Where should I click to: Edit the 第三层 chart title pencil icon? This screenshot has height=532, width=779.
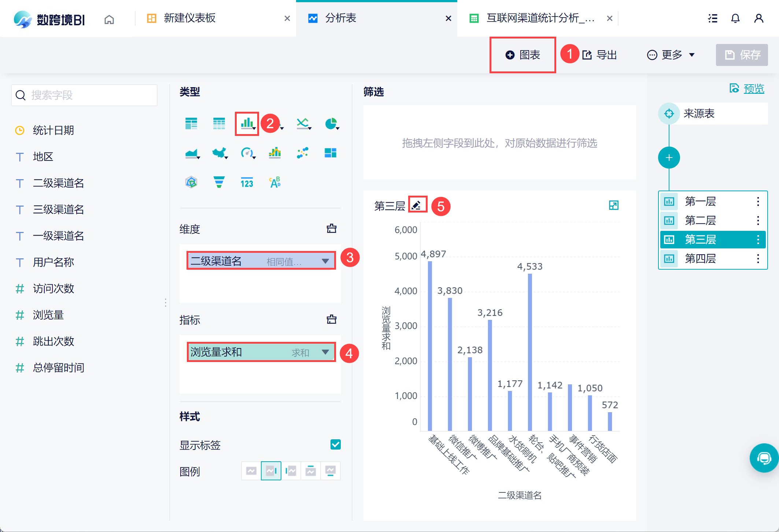click(x=417, y=205)
